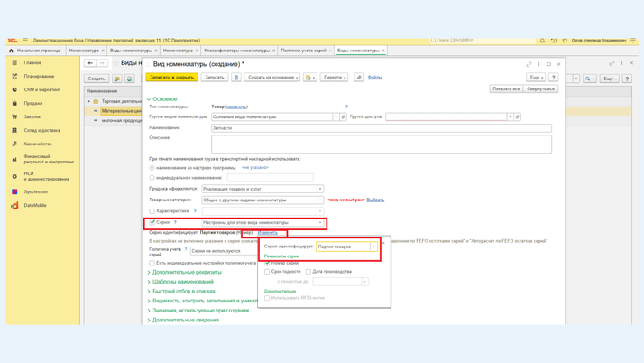Uncheck the Серии checkbox
The image size is (644, 363).
click(x=152, y=222)
